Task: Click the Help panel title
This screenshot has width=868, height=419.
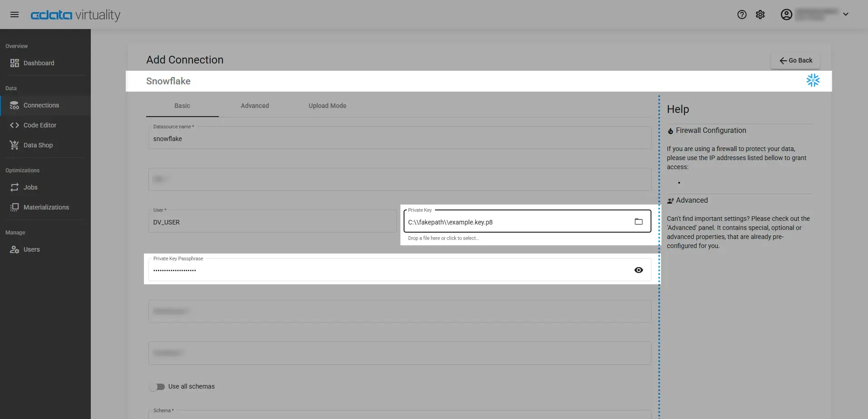Action: tap(678, 109)
